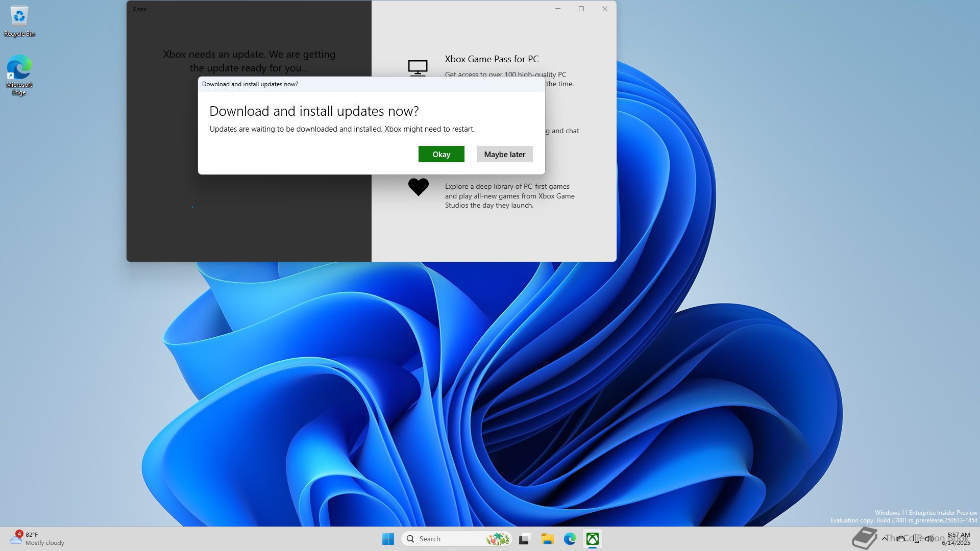Click the Windows Start button
Viewport: 980px width, 551px height.
388,539
